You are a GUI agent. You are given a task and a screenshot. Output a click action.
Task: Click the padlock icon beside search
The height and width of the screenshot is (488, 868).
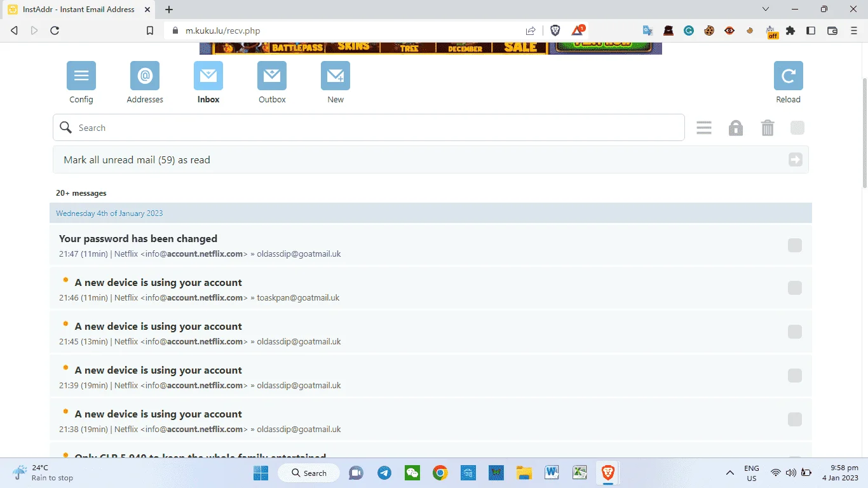click(x=736, y=128)
